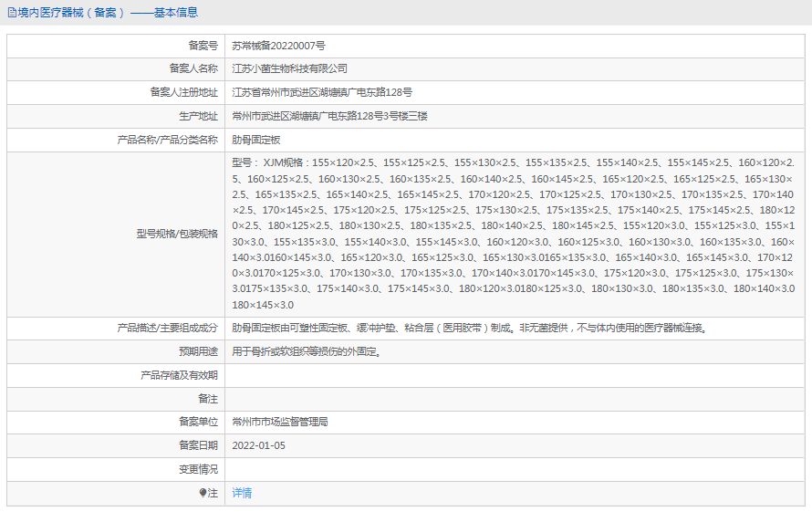This screenshot has height=512, width=812.
Task: Click the spec text starting 型号： XJM规格
Action: [513, 234]
